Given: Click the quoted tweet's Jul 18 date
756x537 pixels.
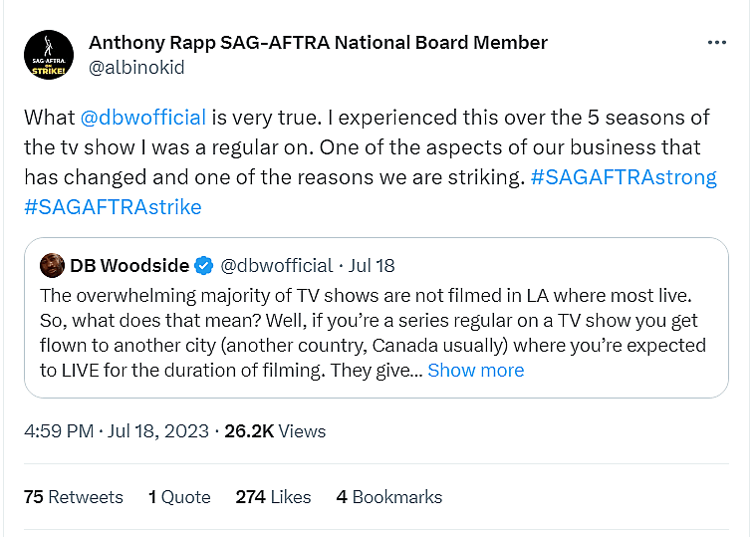Looking at the screenshot, I should [x=374, y=265].
